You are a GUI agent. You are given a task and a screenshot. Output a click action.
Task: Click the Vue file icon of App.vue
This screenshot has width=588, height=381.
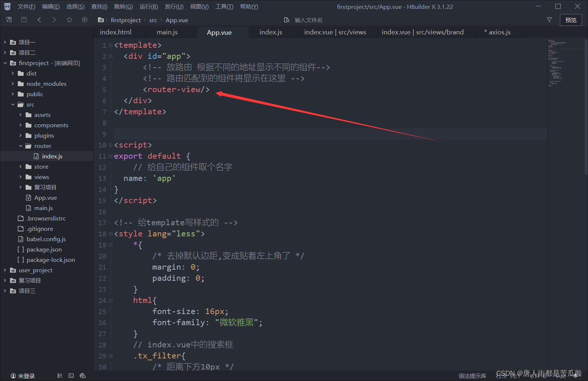tap(28, 198)
